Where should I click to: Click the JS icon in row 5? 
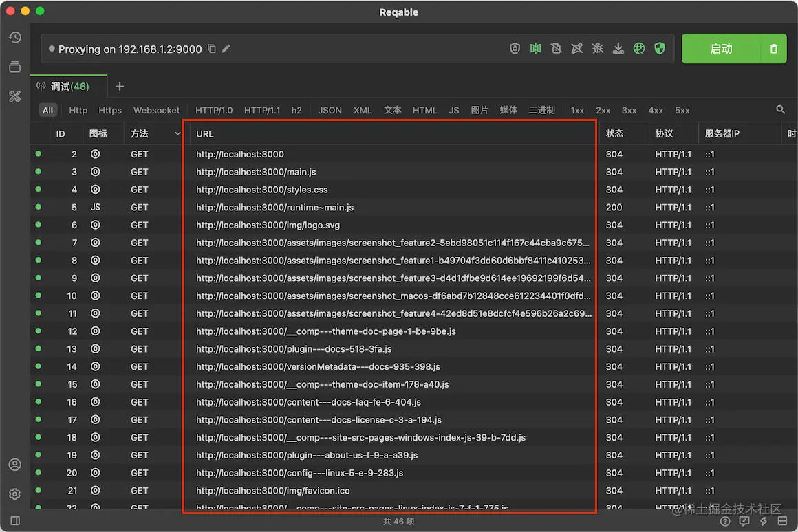(x=95, y=208)
